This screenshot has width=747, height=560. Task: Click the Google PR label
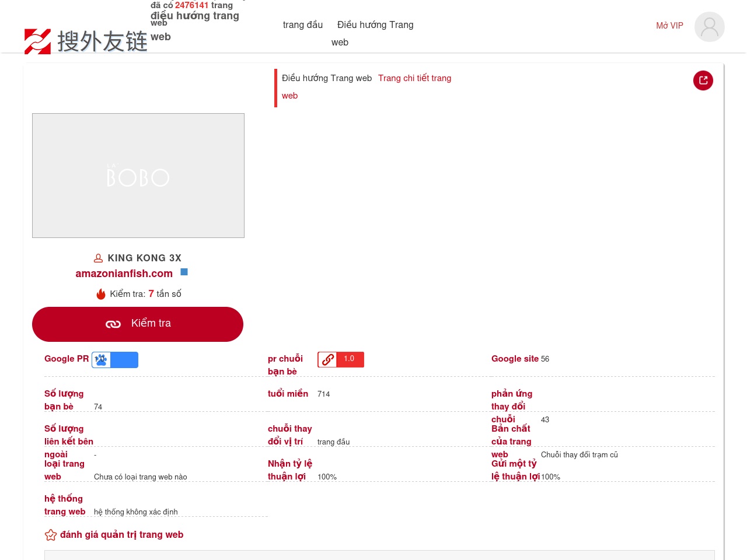67,359
